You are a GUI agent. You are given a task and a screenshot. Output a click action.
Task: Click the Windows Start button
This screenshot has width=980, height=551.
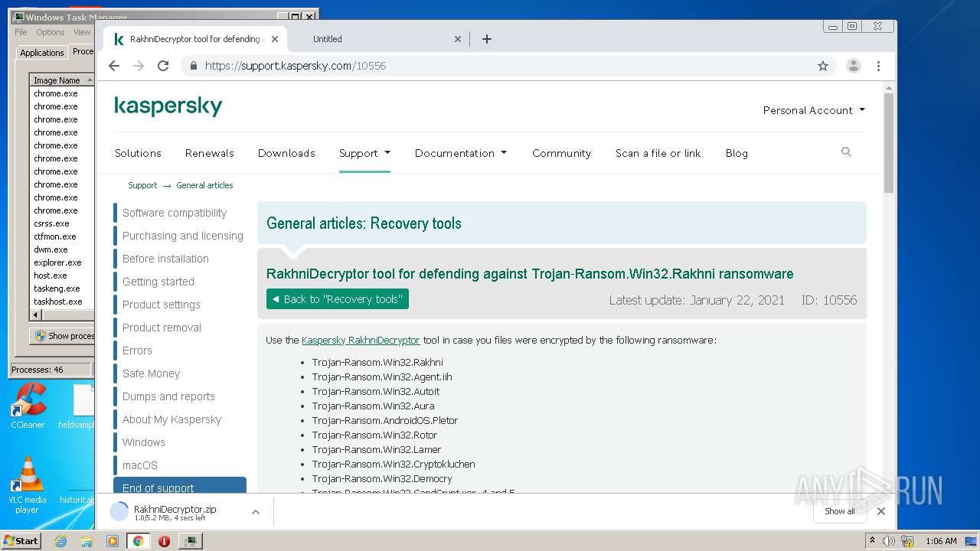click(21, 540)
